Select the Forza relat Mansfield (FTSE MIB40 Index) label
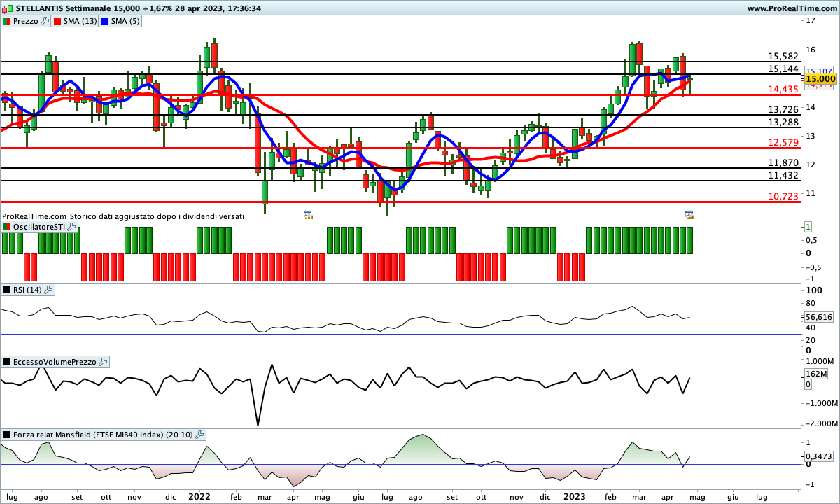The height and width of the screenshot is (504, 840). [x=103, y=435]
